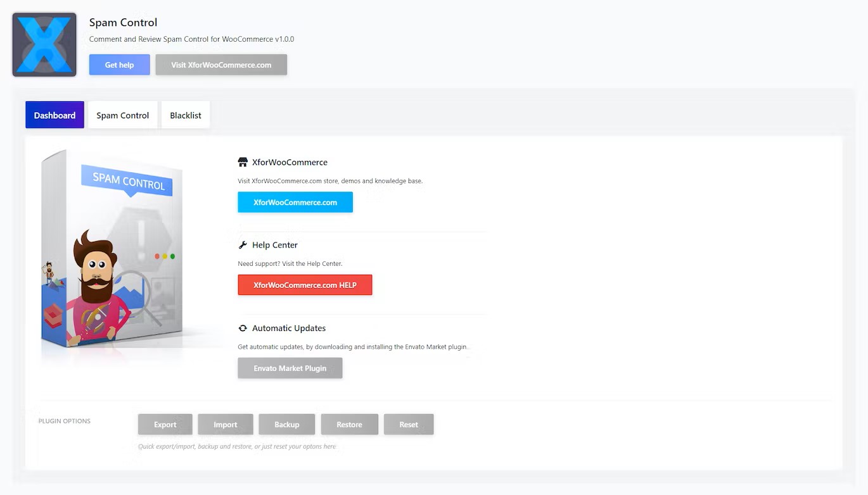Click the wrench icon beside Help Center
Viewport: 868px width, 495px height.
tap(243, 245)
